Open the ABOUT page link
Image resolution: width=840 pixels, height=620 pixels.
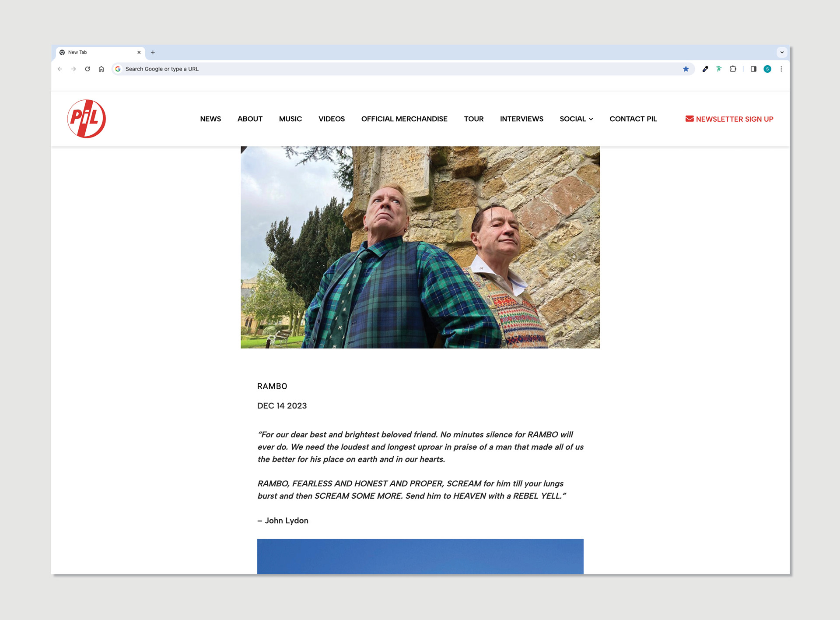(x=250, y=119)
